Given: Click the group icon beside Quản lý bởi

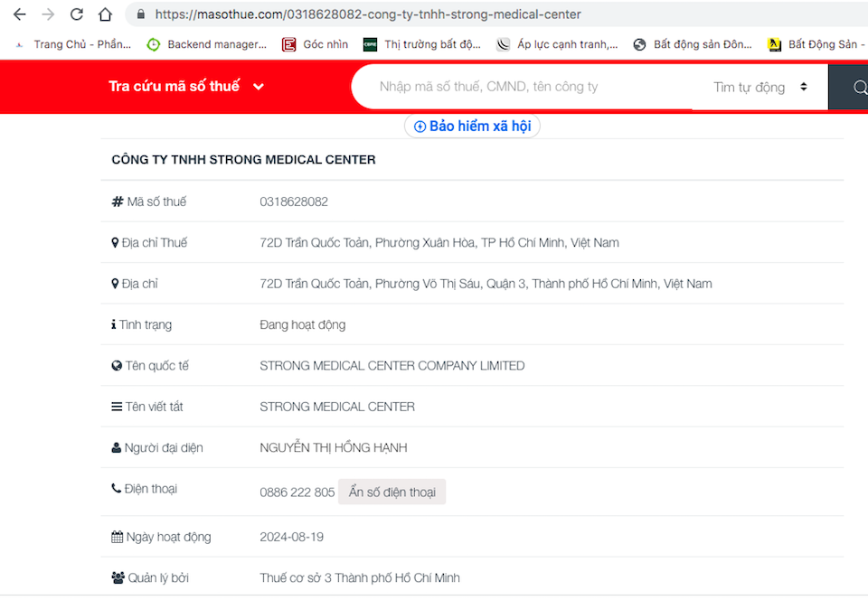Looking at the screenshot, I should (116, 577).
